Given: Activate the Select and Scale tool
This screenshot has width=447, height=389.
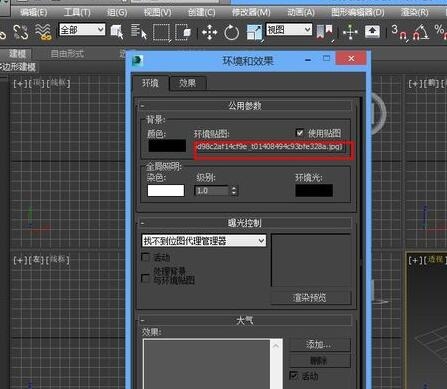Looking at the screenshot, I should pyautogui.click(x=254, y=33).
